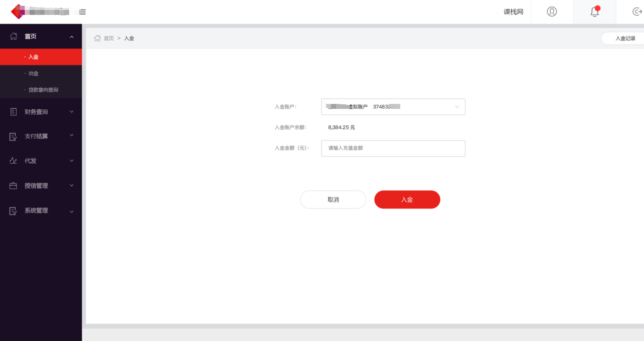This screenshot has height=341, width=644.
Task: Click the home icon in breadcrumb
Action: [98, 38]
